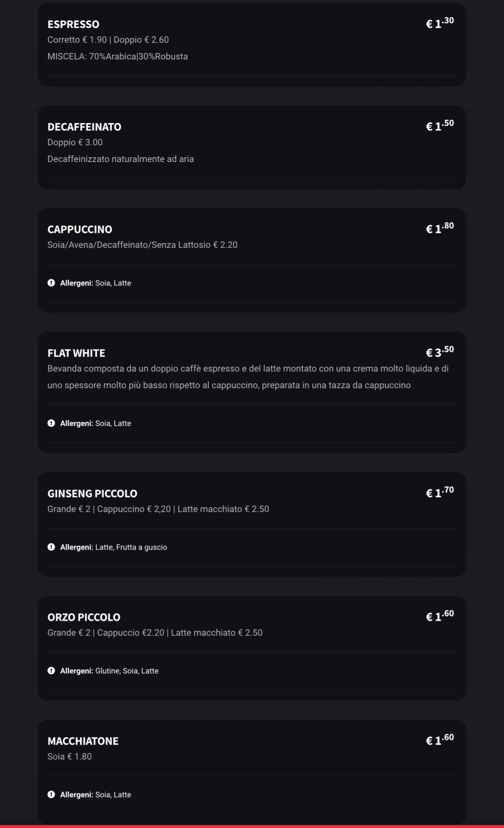Viewport: 504px width, 828px height.
Task: Click the allergen icon under Macchiatone
Action: click(x=51, y=795)
